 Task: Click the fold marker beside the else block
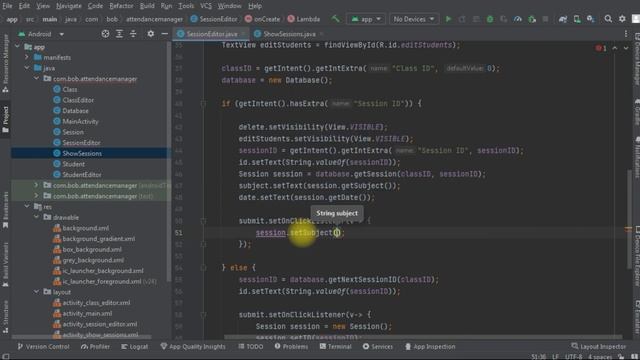203,268
